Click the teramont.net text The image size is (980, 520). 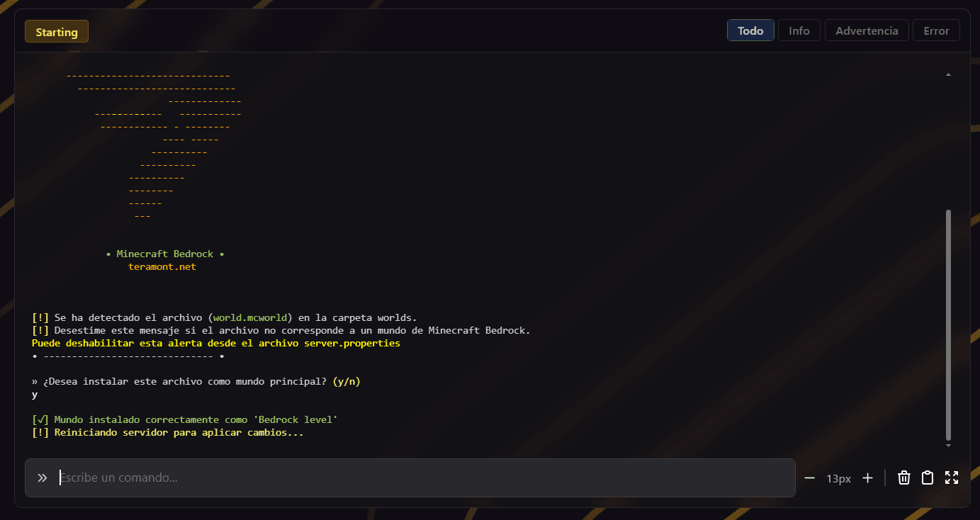(162, 267)
